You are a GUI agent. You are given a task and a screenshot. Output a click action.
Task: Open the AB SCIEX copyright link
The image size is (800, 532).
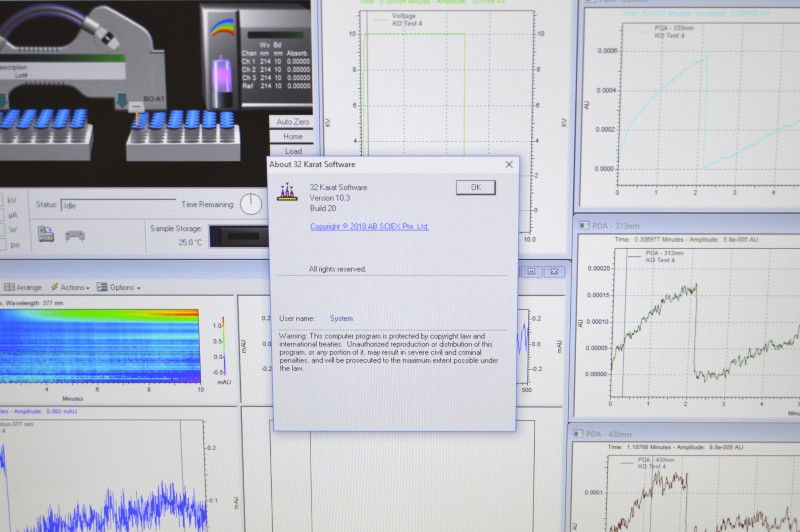tap(369, 227)
